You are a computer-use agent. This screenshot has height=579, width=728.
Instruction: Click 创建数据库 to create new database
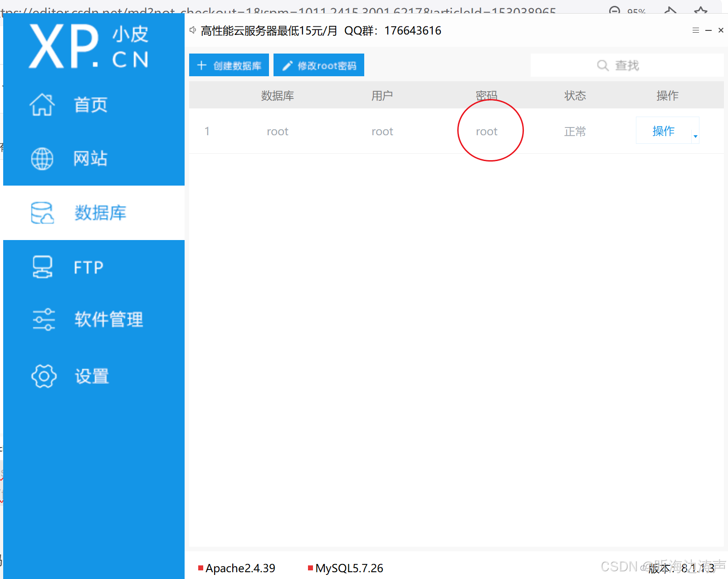pos(229,64)
